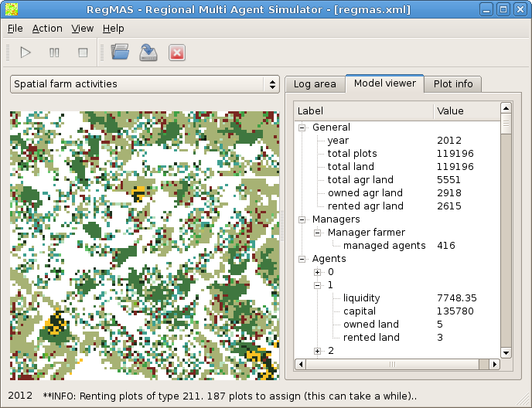The height and width of the screenshot is (408, 532).
Task: Collapse agent 1 in the tree
Action: pos(317,286)
